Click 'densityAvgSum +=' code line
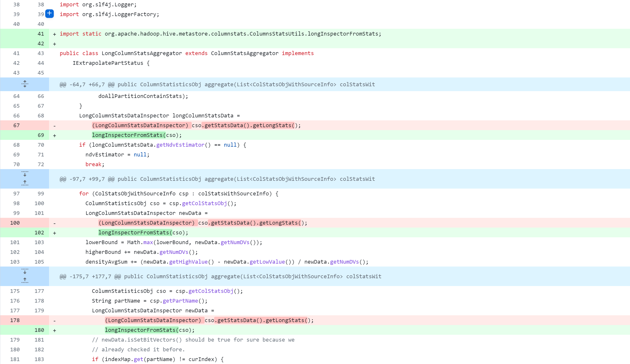This screenshot has width=630, height=364. pos(227,262)
